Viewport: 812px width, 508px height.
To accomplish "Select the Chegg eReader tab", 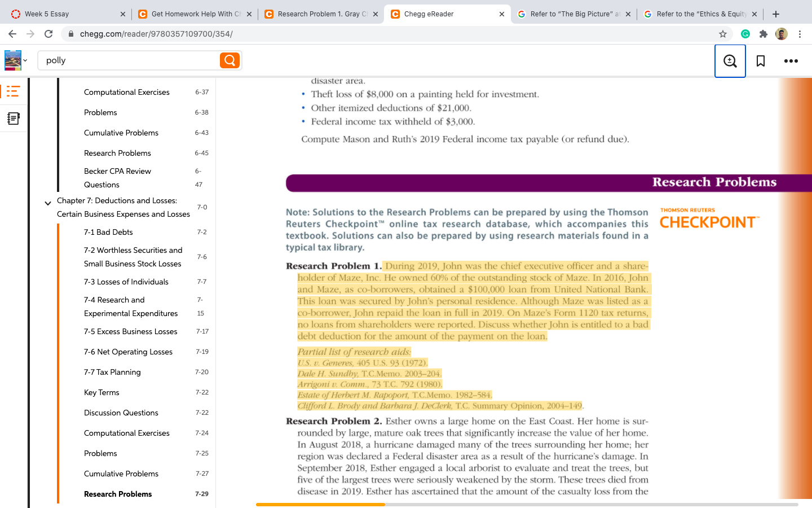I will tap(447, 14).
